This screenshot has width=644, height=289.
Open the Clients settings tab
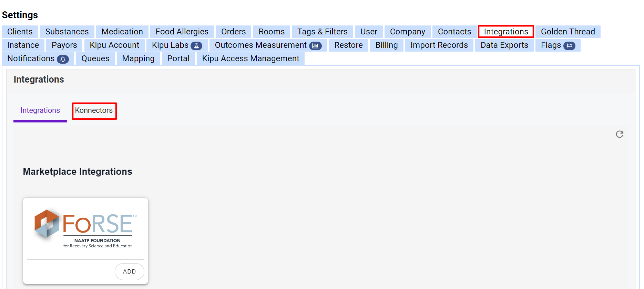(20, 32)
